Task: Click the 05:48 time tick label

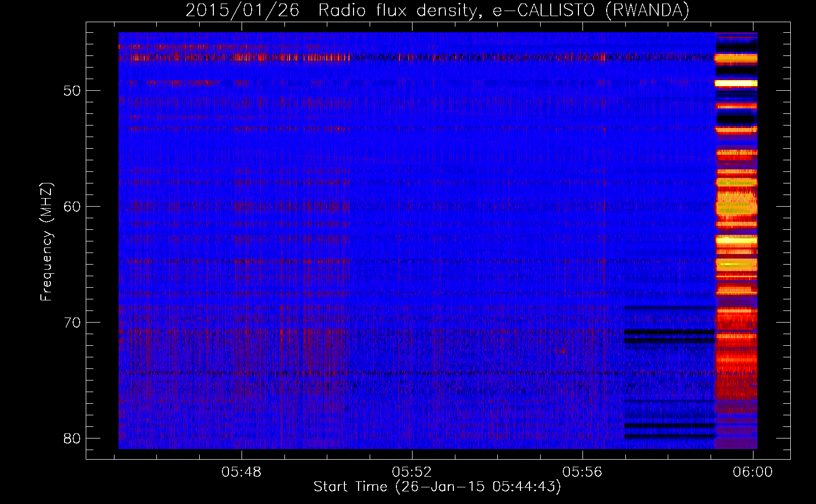Action: pyautogui.click(x=242, y=472)
